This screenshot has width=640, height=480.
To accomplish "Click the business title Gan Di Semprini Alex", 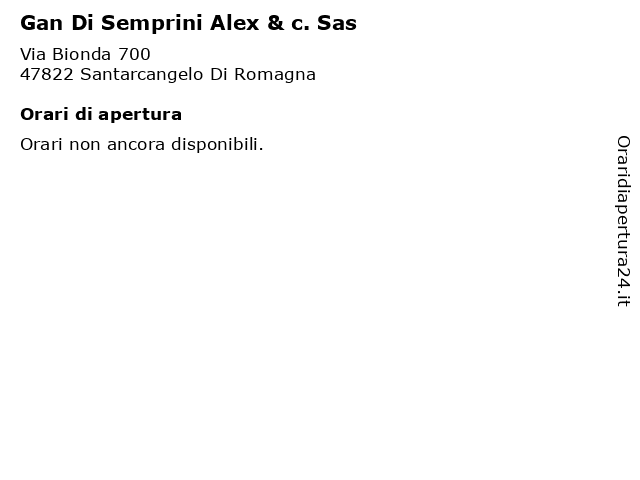I will point(188,23).
